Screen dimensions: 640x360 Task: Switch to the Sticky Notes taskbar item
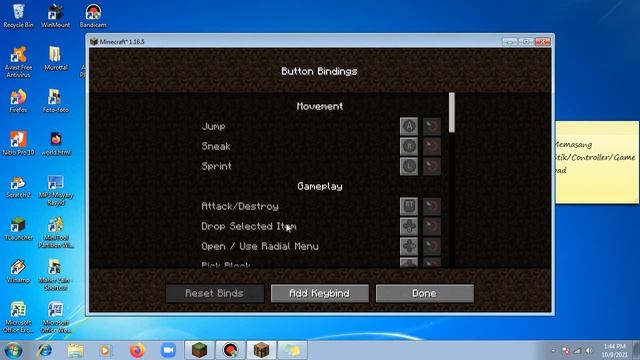pyautogui.click(x=293, y=350)
